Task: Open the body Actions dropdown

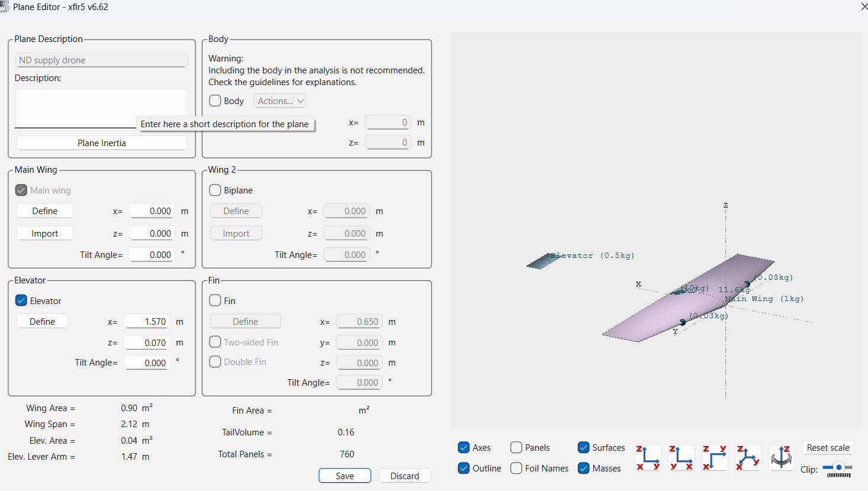Action: click(280, 101)
